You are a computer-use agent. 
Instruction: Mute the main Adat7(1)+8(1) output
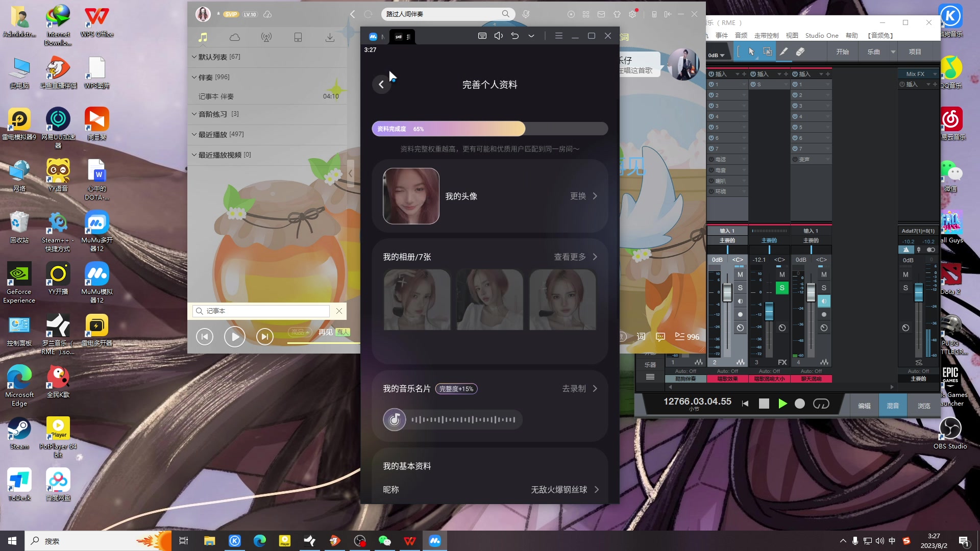[x=905, y=275]
